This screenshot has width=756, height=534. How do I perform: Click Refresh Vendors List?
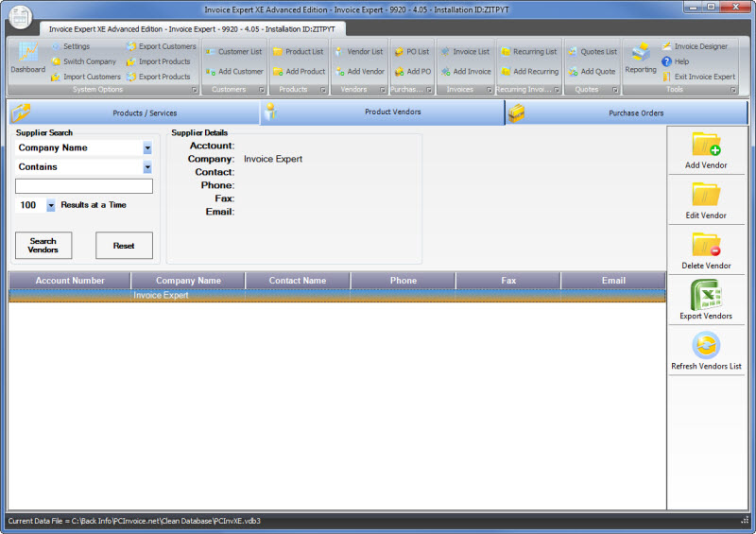(x=706, y=351)
